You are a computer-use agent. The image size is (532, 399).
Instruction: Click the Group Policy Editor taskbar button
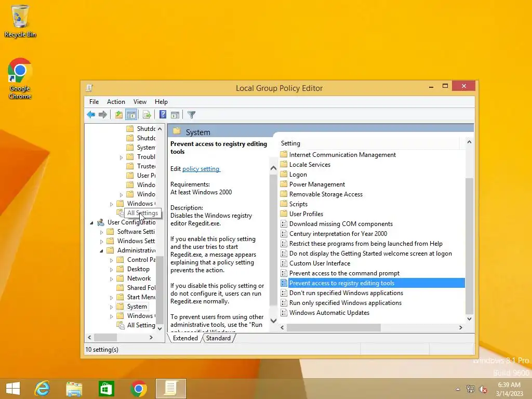click(x=171, y=389)
